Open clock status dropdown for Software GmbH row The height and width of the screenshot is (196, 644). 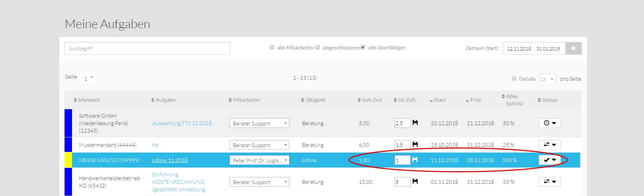[x=550, y=123]
